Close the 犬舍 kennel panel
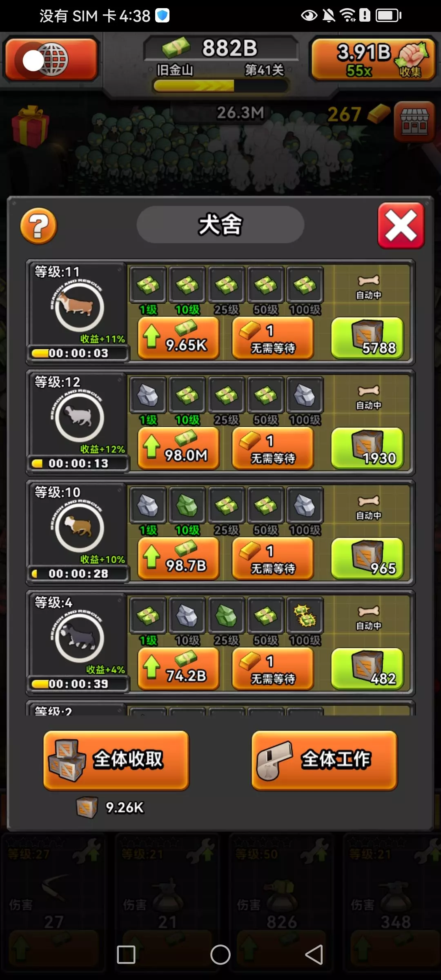 pos(401,225)
